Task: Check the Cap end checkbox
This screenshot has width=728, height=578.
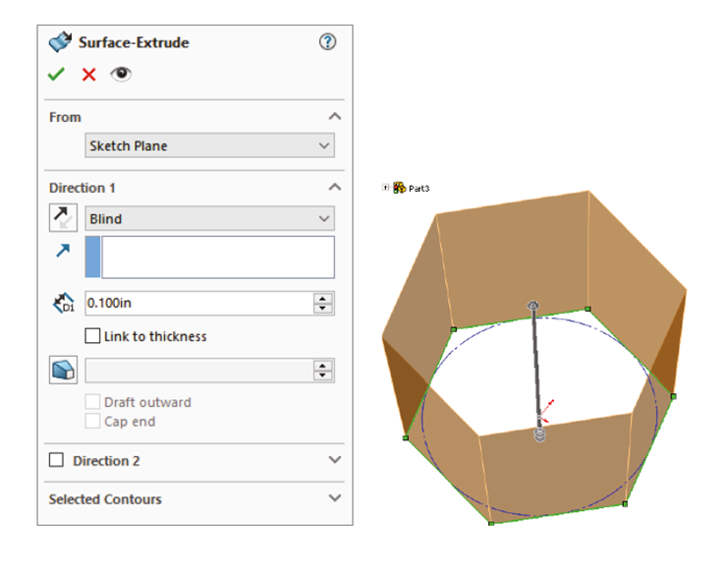Action: click(x=92, y=421)
